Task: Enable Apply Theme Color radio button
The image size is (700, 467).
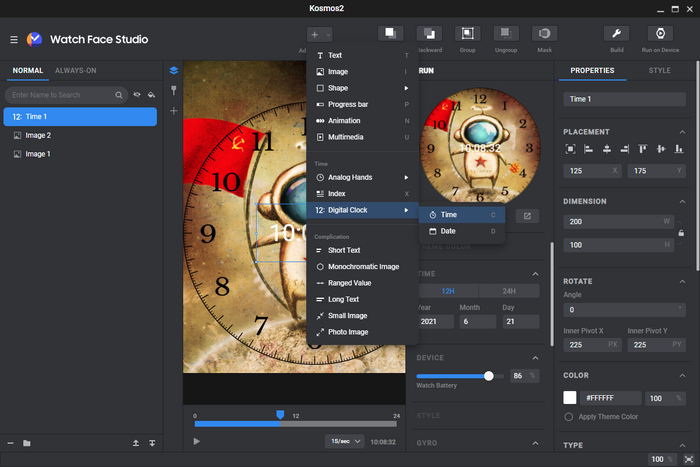Action: coord(569,416)
